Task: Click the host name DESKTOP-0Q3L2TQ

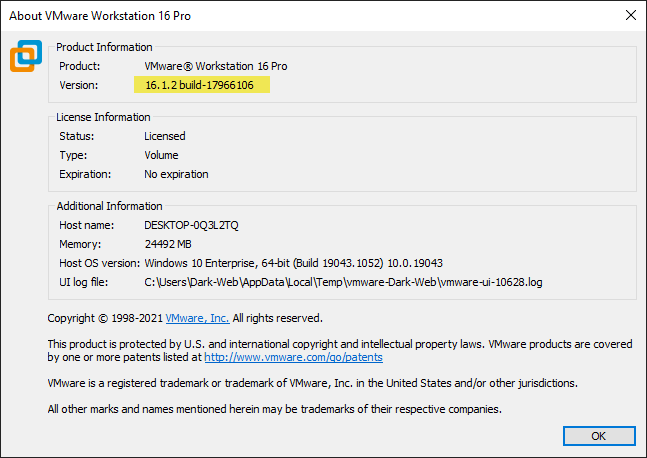Action: click(x=191, y=225)
